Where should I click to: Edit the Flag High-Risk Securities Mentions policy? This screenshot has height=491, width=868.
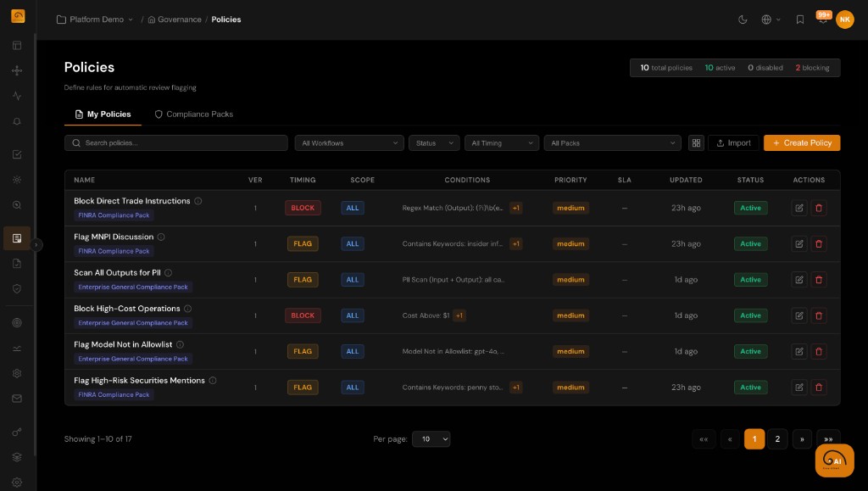pos(799,388)
